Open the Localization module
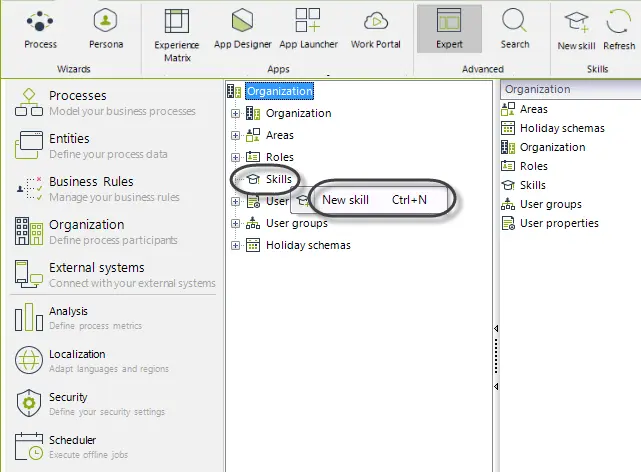The width and height of the screenshot is (641, 472). click(x=92, y=361)
